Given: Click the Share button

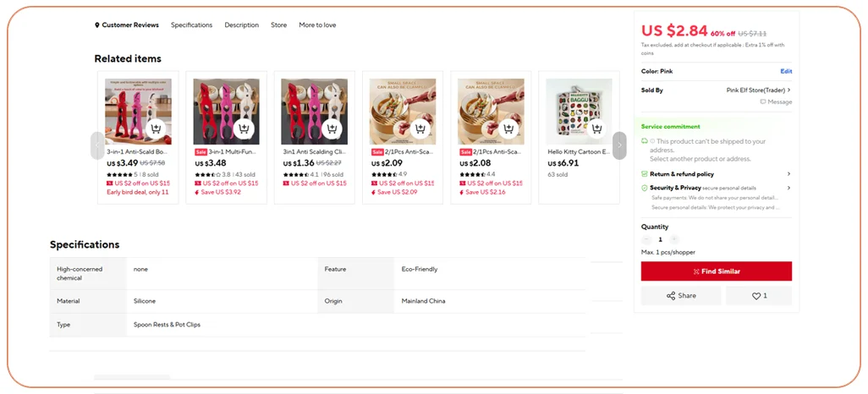Looking at the screenshot, I should coord(681,296).
